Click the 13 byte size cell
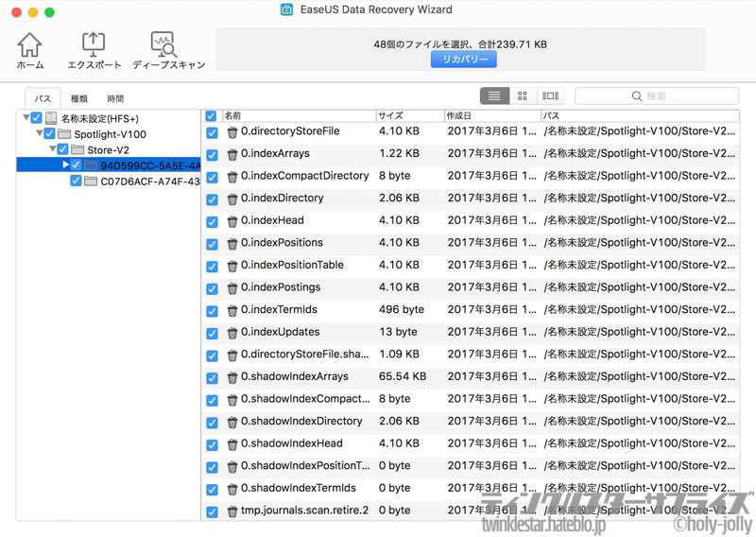The width and height of the screenshot is (756, 537). point(398,332)
